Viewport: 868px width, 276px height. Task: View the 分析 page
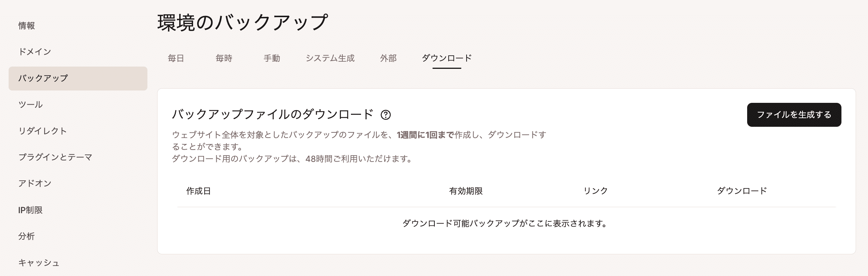[x=26, y=236]
